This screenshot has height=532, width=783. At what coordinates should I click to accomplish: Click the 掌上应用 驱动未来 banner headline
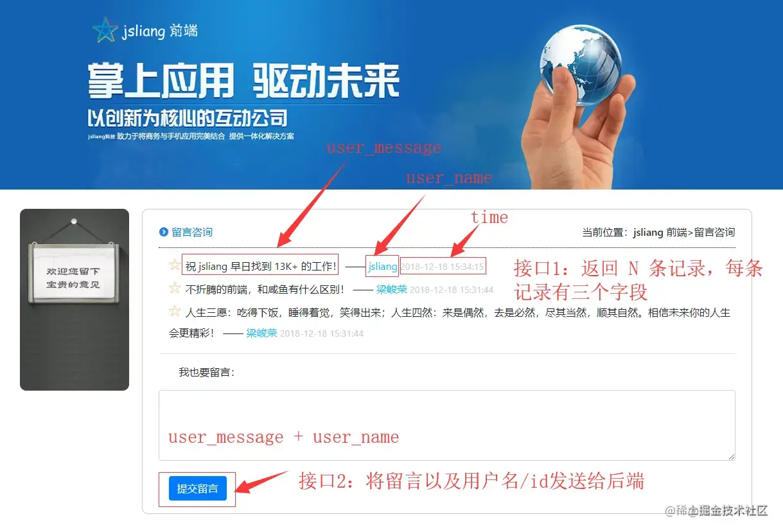point(244,80)
